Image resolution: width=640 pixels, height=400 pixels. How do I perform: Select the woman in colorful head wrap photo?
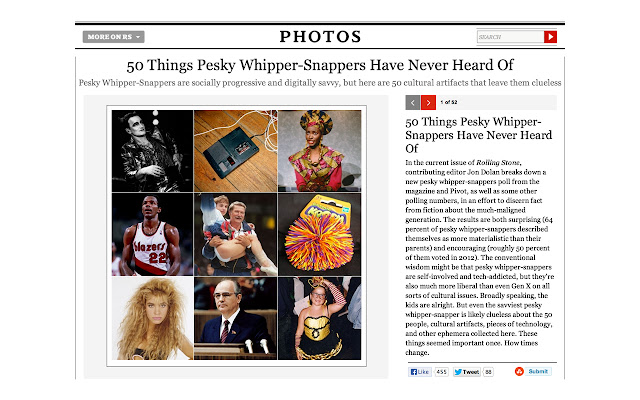tap(320, 151)
